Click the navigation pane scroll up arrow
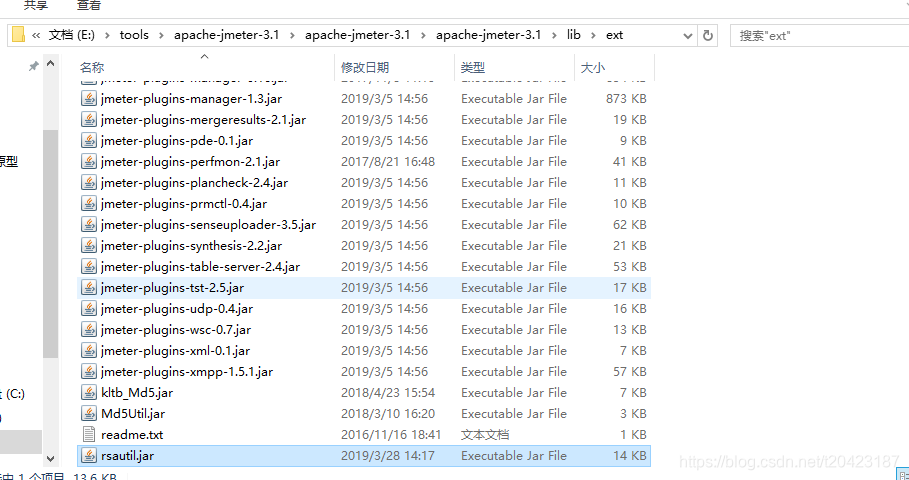Image resolution: width=909 pixels, height=480 pixels. pyautogui.click(x=50, y=63)
